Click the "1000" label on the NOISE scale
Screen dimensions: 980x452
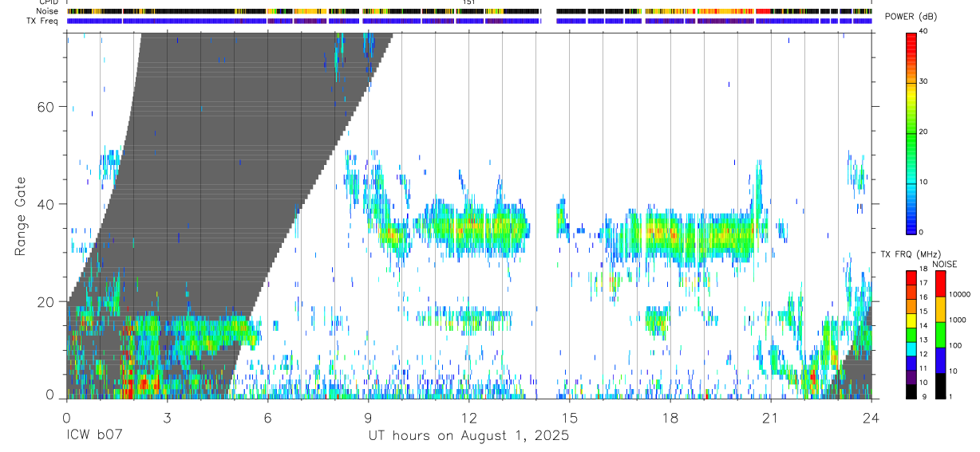pos(958,320)
